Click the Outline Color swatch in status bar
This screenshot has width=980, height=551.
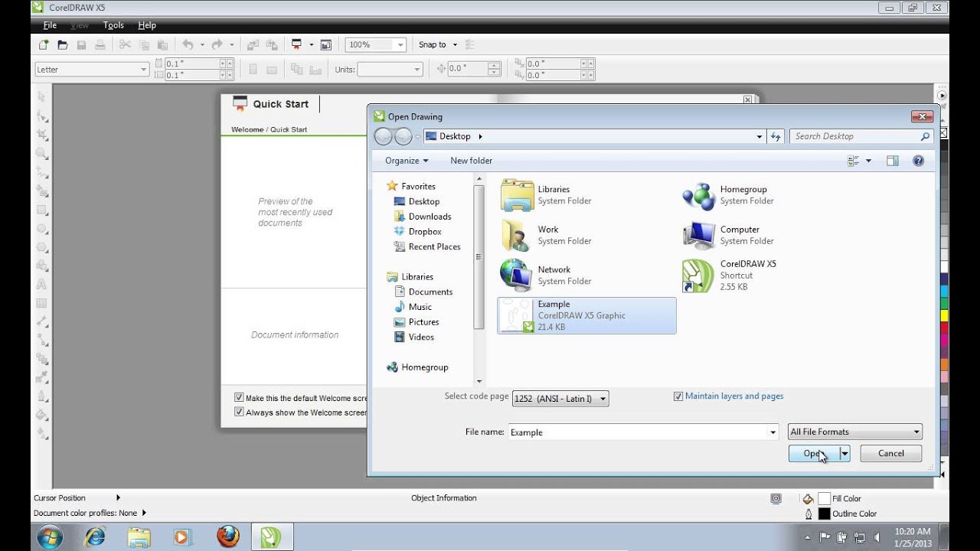824,514
